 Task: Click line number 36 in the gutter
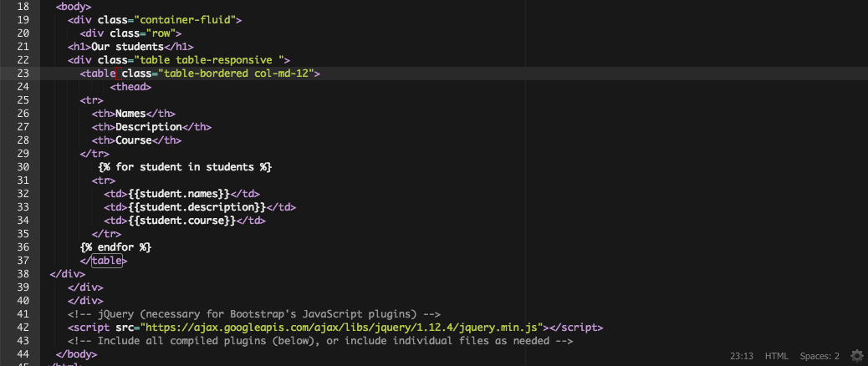tap(23, 247)
